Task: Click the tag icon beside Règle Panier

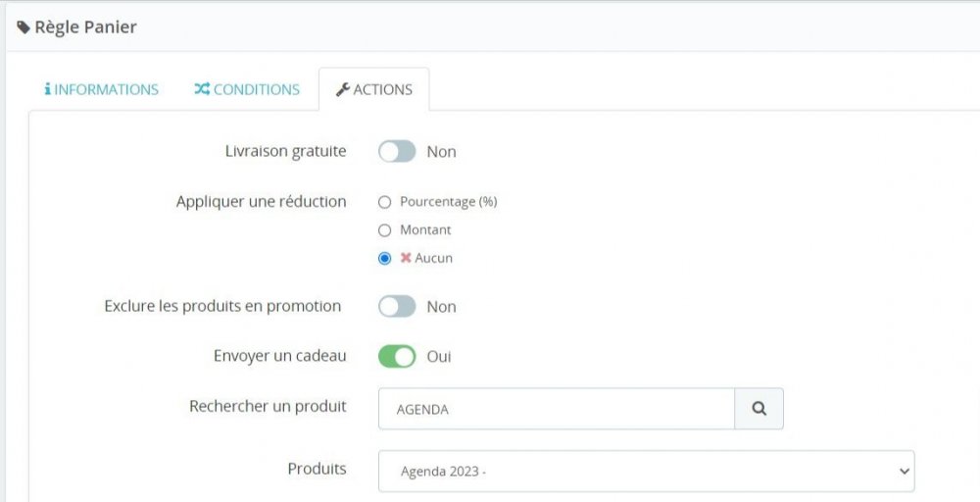Action: click(x=24, y=27)
